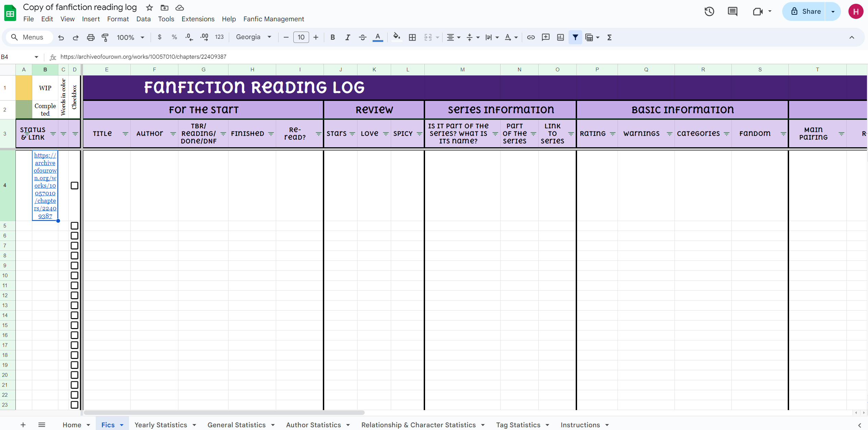Open version history clock icon
868x430 pixels.
[709, 12]
